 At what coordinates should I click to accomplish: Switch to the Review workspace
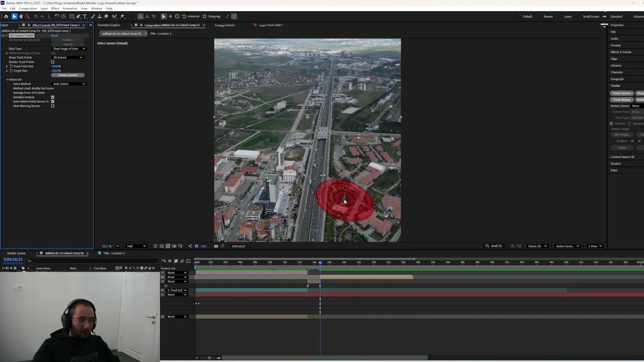point(548,17)
